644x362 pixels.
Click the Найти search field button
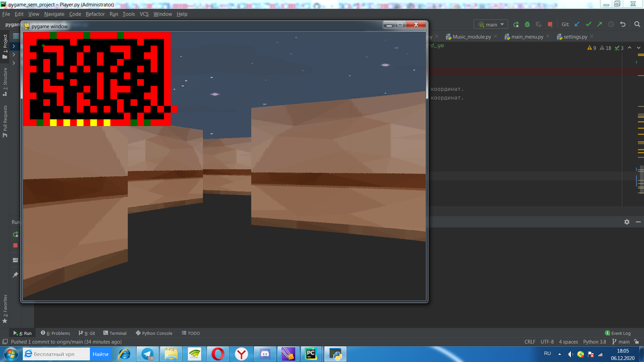(x=100, y=354)
